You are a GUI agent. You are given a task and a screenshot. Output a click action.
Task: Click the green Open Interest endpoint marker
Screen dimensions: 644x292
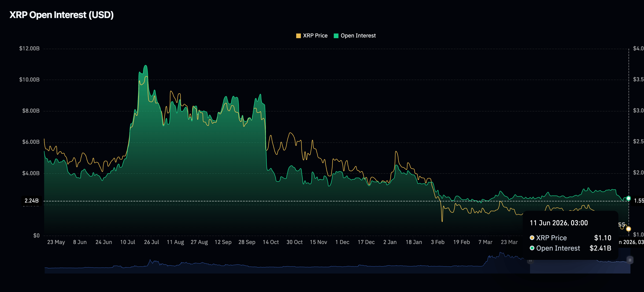pos(628,198)
